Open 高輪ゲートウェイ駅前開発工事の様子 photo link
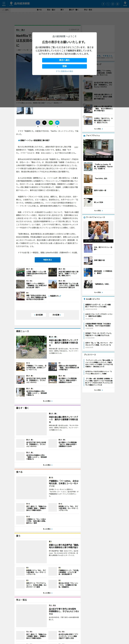129x644 pixels. tap(34, 140)
